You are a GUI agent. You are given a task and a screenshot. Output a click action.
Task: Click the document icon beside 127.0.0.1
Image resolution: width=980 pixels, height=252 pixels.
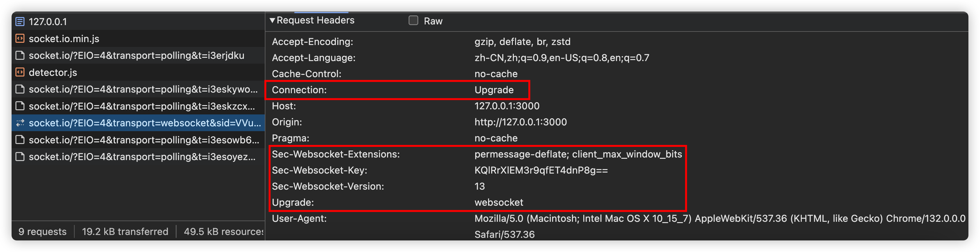pos(20,22)
